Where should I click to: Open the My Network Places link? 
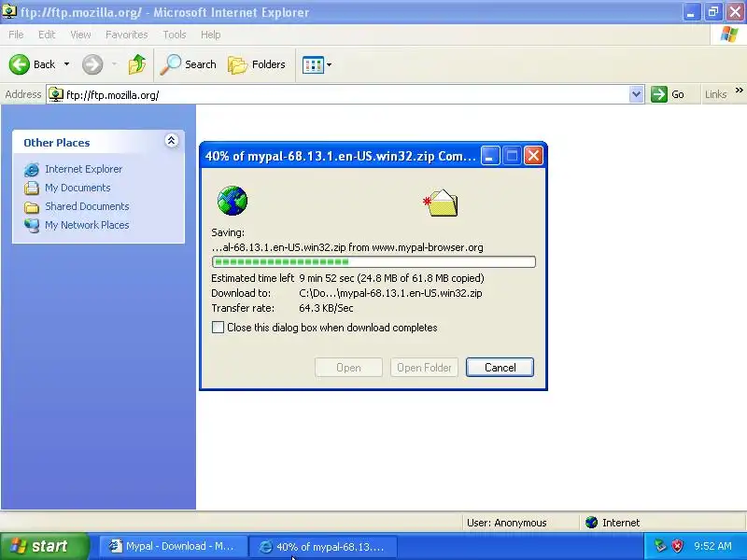(x=87, y=225)
